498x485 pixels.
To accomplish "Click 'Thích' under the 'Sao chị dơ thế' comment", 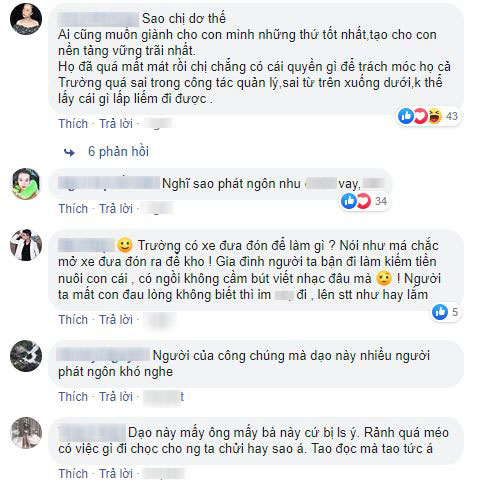I will pyautogui.click(x=73, y=124).
